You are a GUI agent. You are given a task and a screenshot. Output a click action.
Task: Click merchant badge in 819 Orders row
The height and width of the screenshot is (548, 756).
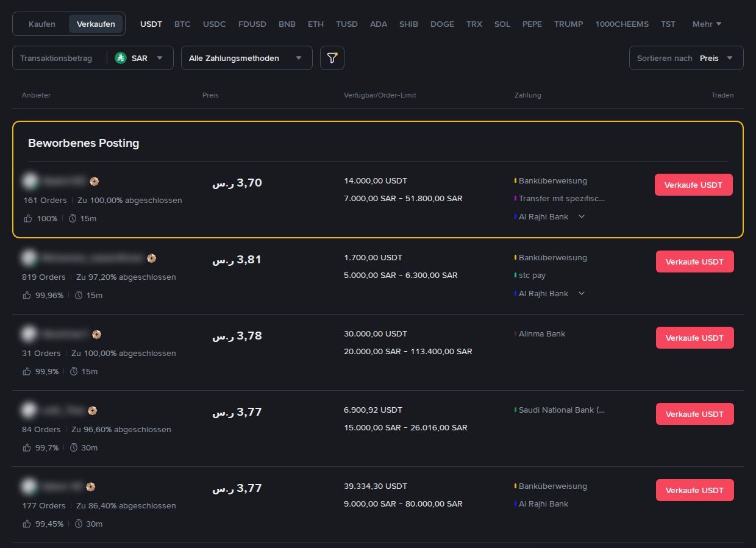coord(152,258)
